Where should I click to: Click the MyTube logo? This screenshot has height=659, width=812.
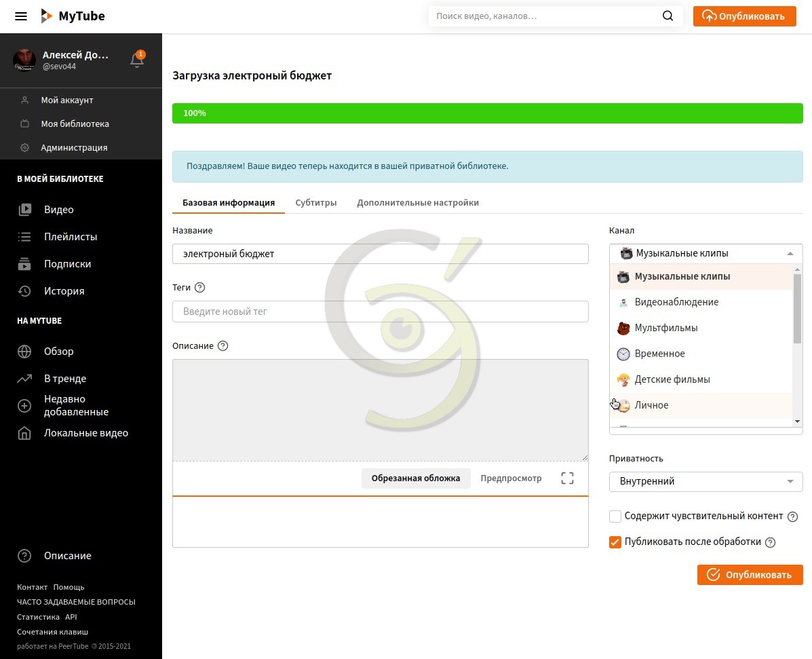(x=73, y=16)
